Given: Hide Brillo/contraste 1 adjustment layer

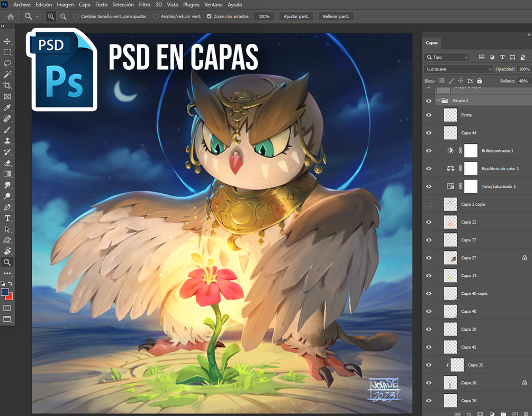Looking at the screenshot, I should (x=429, y=151).
